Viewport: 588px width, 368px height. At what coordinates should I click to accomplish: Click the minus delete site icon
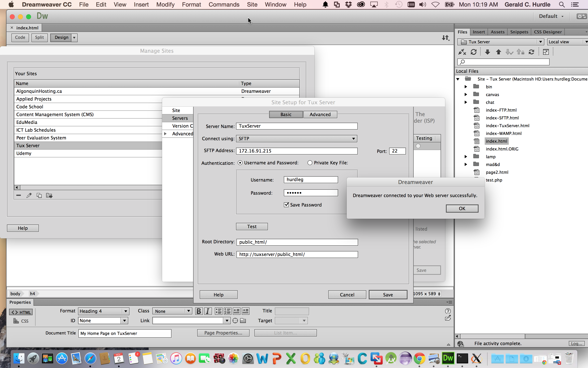click(18, 195)
